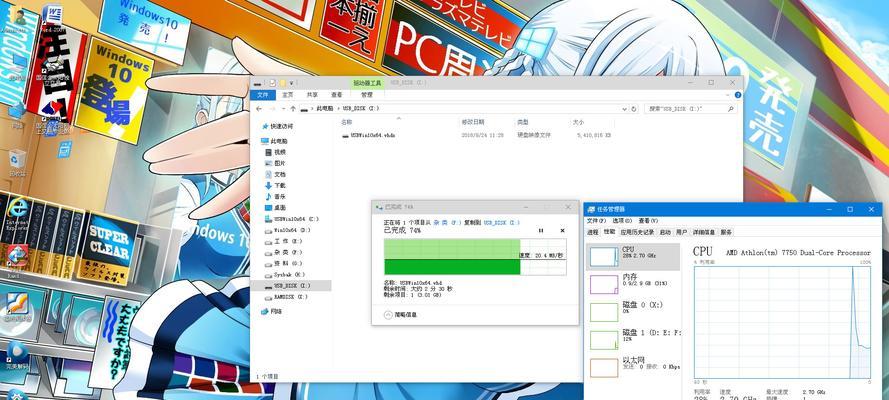Click USB_DISK destination link in copy dialog
This screenshot has width=889, height=400.
pyautogui.click(x=501, y=223)
